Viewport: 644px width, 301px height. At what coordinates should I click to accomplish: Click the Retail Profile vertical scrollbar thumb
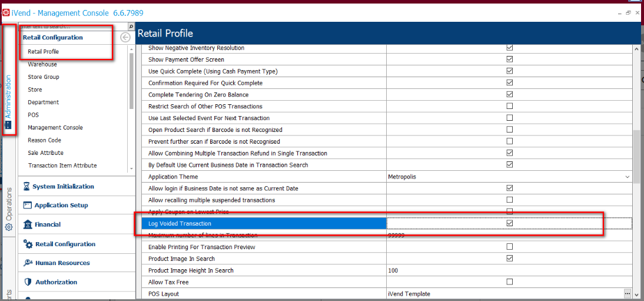[x=636, y=157]
